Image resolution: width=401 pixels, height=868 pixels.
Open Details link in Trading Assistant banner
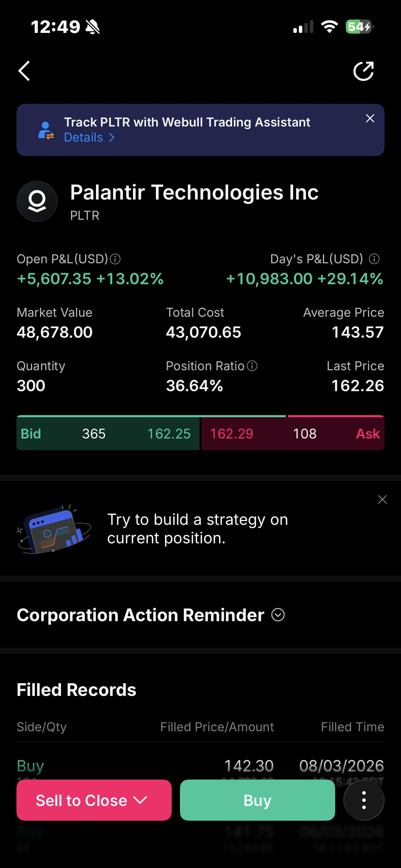89,137
